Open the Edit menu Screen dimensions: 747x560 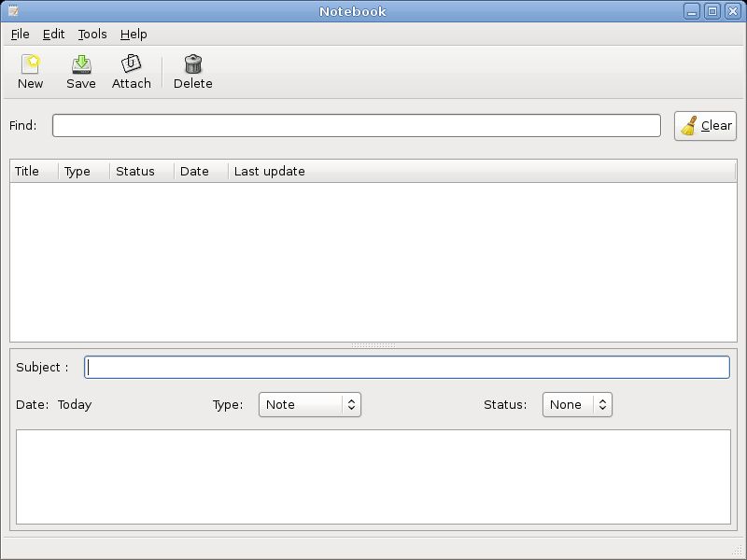53,35
